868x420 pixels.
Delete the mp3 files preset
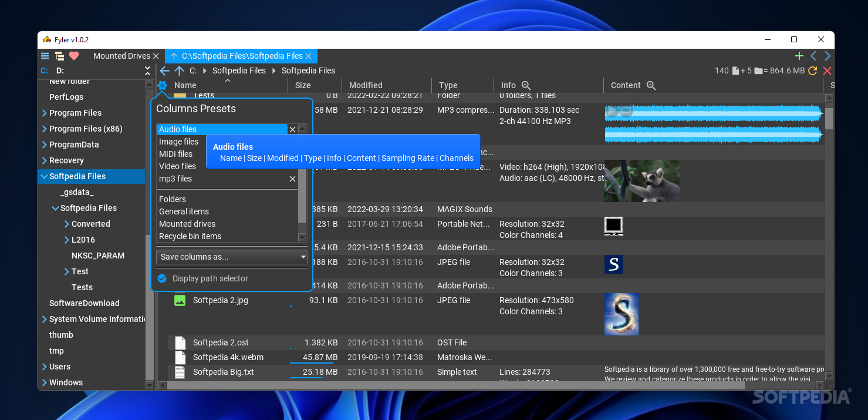pyautogui.click(x=292, y=179)
